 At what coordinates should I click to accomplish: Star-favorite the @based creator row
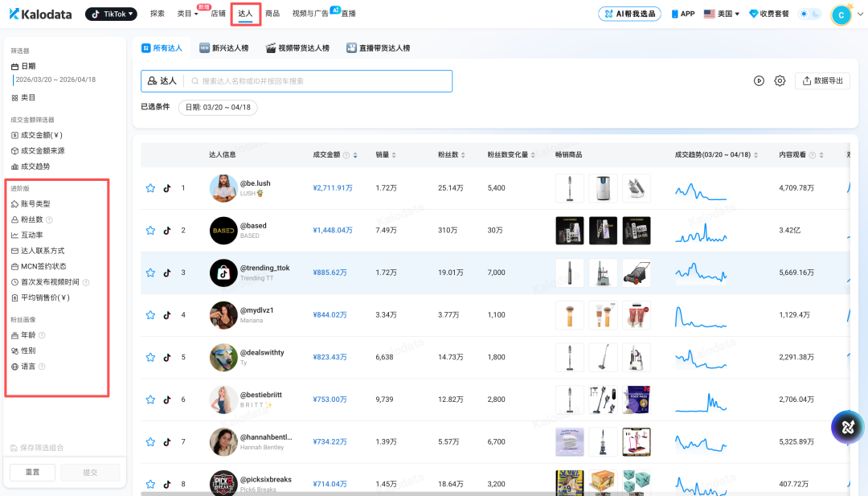(150, 230)
